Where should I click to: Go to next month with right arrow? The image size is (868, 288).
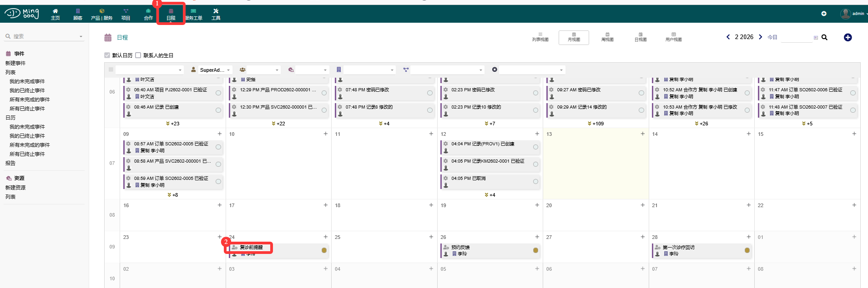[760, 37]
